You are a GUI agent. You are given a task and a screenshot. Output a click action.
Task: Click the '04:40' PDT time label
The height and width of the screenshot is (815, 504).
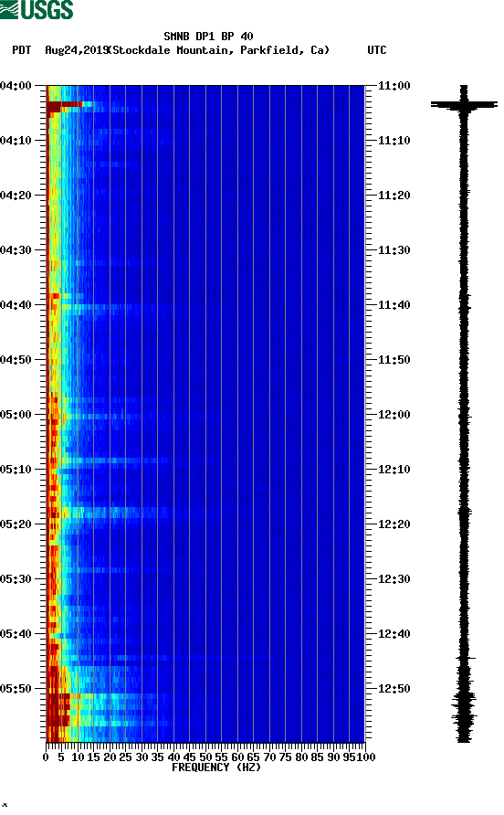pos(16,305)
